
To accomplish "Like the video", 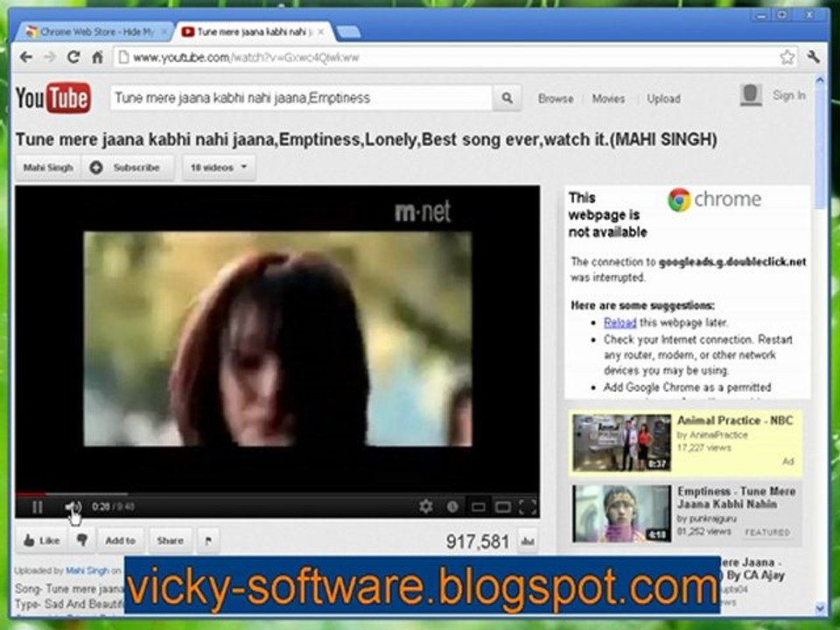I will [42, 541].
